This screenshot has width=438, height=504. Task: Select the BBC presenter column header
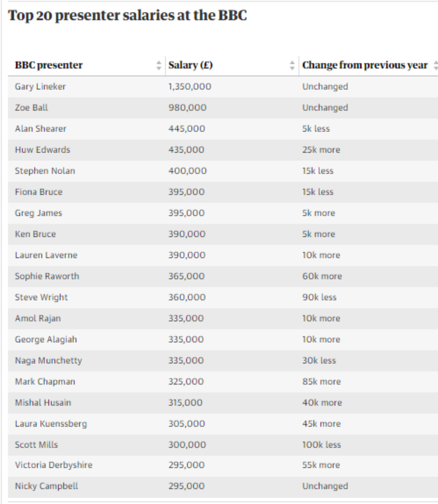tap(49, 65)
